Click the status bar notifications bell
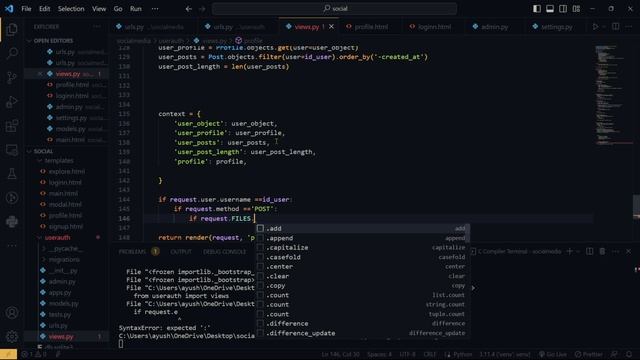Screen dimensions: 640x360 click(x=629, y=354)
